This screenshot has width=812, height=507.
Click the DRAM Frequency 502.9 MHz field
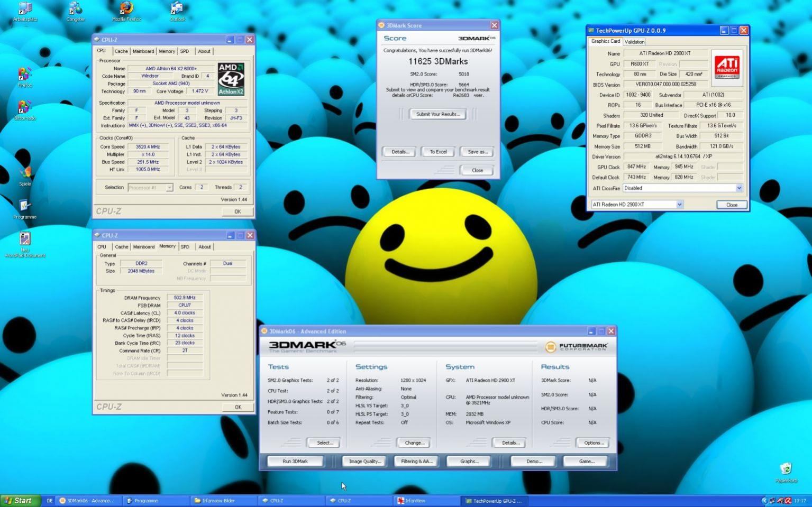coord(185,298)
